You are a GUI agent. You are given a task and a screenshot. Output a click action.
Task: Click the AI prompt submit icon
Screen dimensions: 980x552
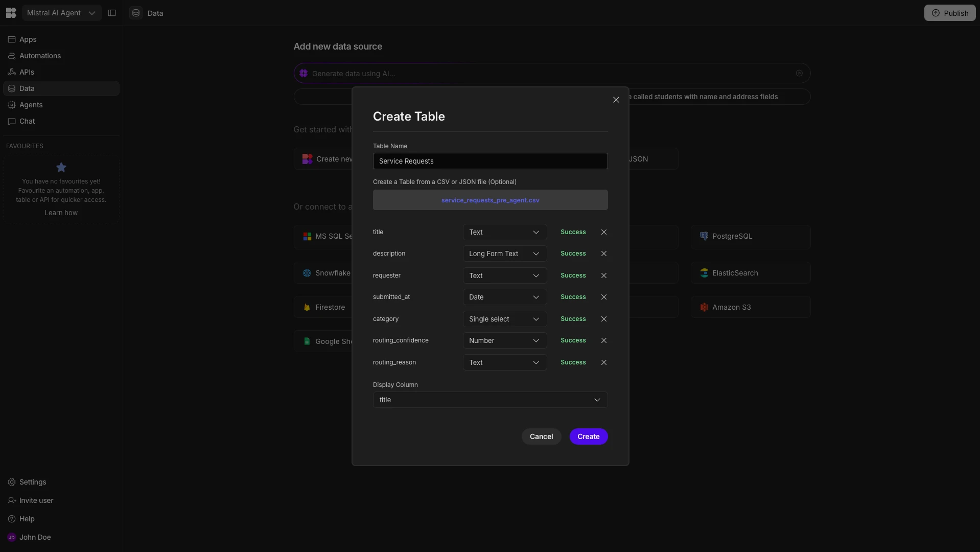pos(799,73)
